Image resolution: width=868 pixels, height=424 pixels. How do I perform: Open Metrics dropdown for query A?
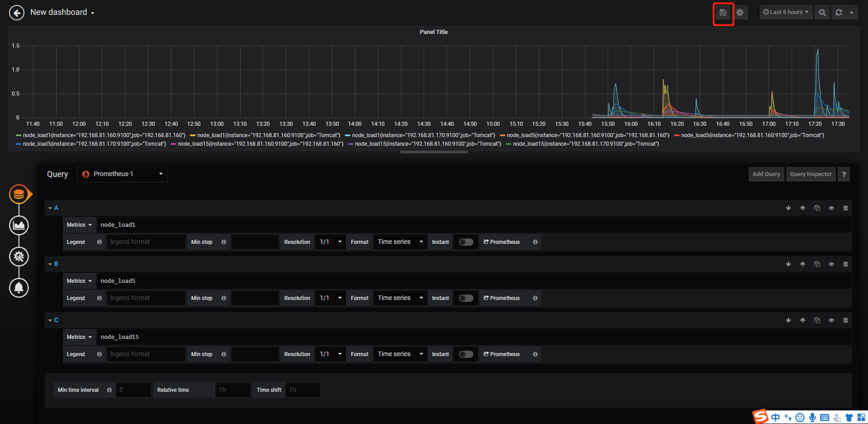[80, 225]
